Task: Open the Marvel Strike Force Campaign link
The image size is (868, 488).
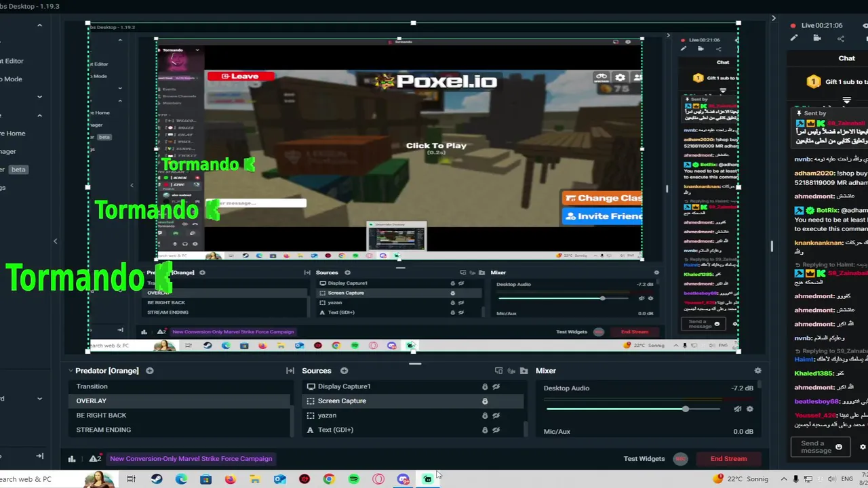Action: (191, 459)
